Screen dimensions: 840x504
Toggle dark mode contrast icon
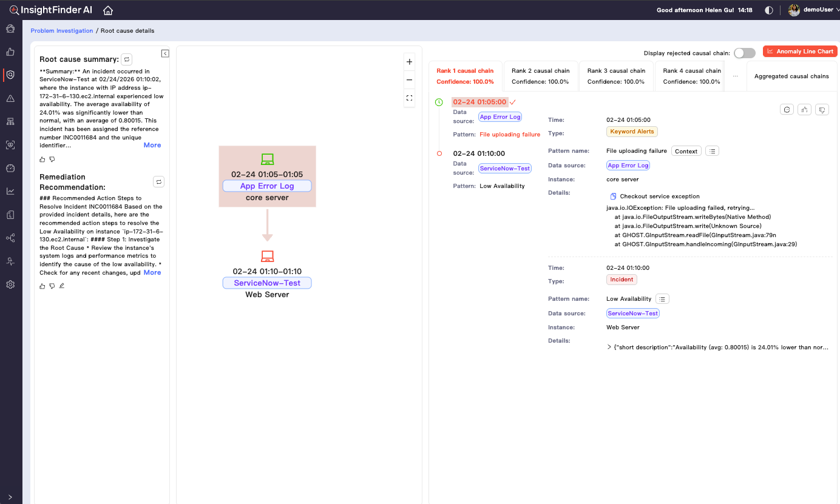tap(769, 10)
